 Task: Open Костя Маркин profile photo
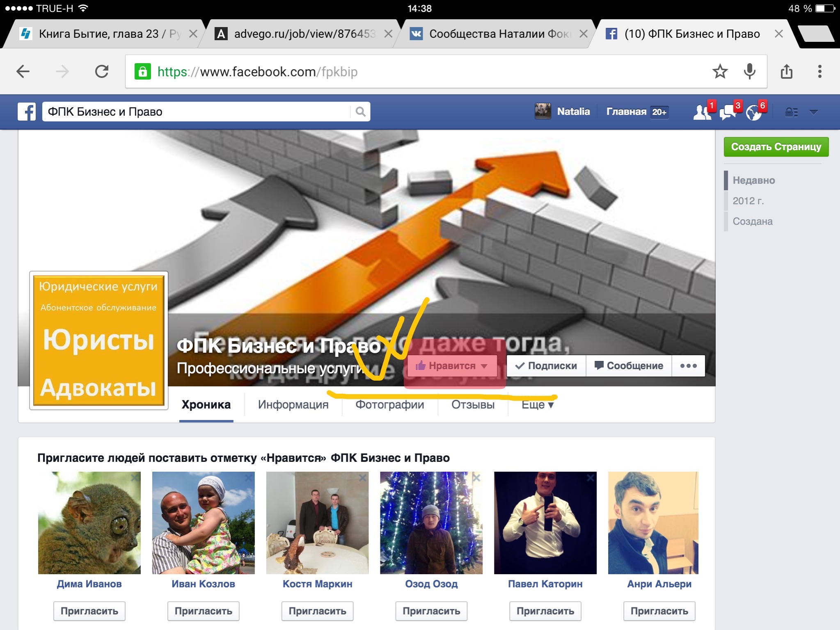[x=318, y=523]
